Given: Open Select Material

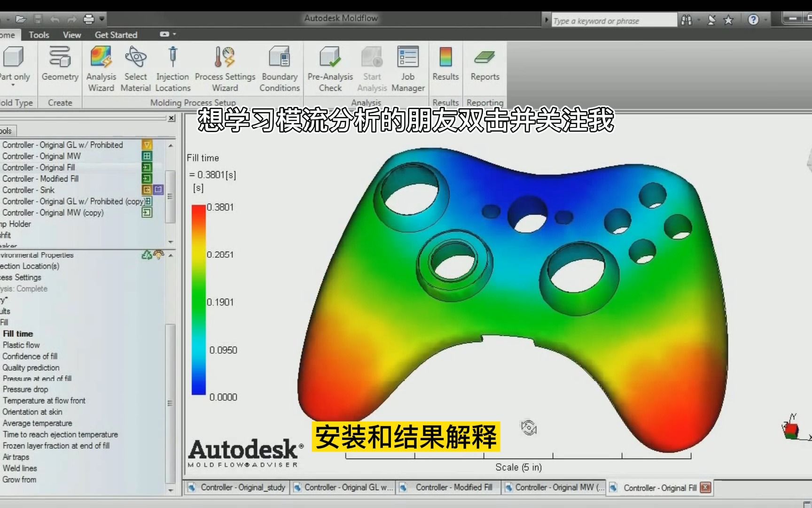Looking at the screenshot, I should (x=135, y=68).
